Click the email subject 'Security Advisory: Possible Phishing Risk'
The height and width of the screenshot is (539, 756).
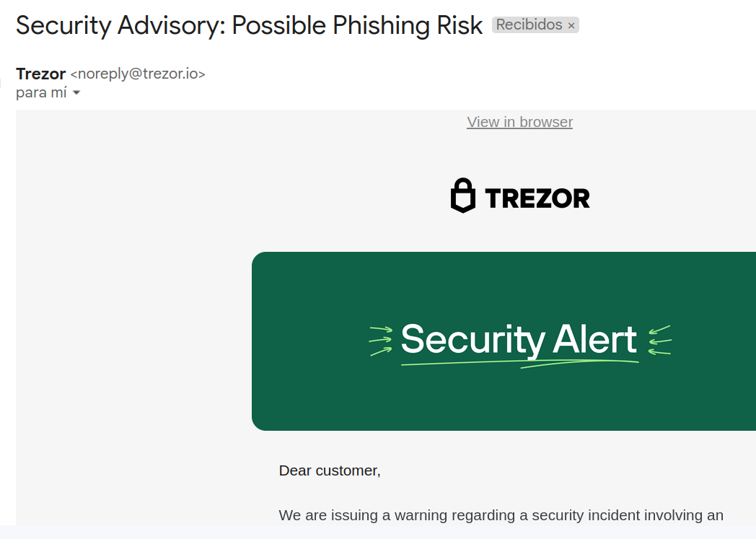[x=249, y=26]
